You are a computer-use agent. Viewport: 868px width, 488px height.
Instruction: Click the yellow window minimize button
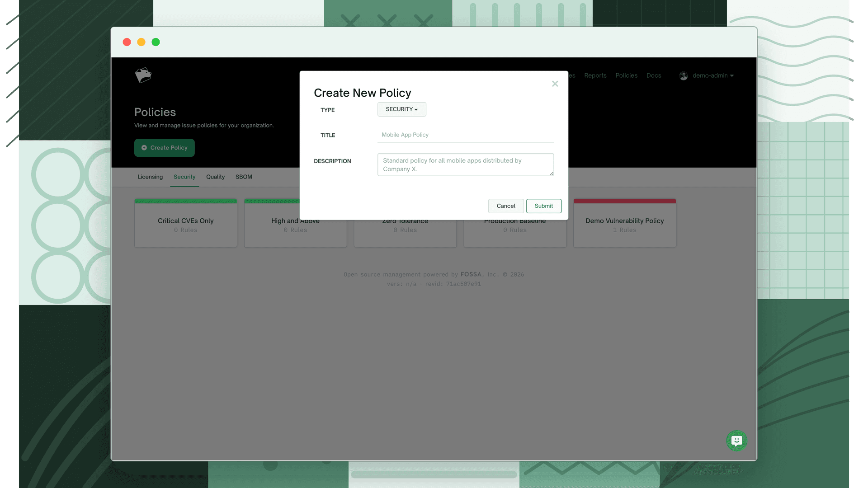point(141,42)
